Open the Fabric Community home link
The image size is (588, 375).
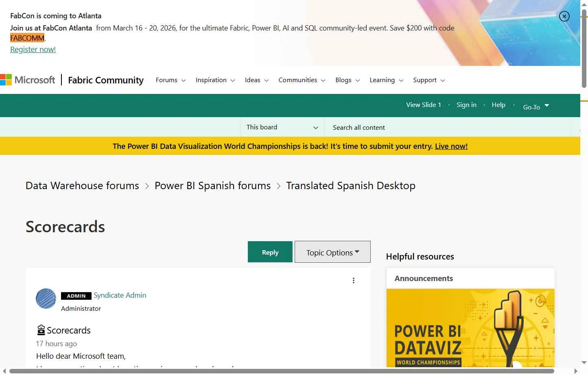106,80
